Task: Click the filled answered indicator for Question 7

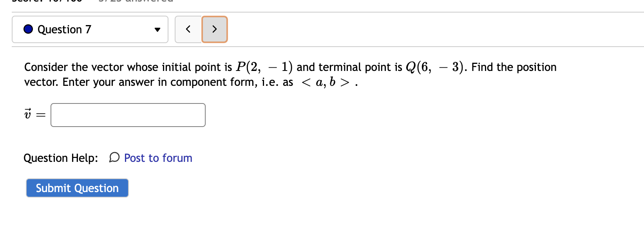Action: click(x=27, y=29)
